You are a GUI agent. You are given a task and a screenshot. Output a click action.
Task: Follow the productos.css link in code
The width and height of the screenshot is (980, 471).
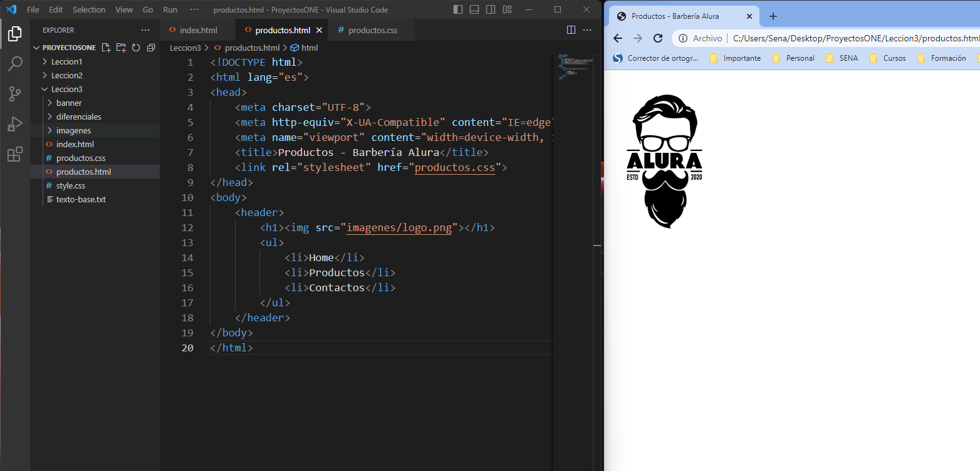click(455, 168)
